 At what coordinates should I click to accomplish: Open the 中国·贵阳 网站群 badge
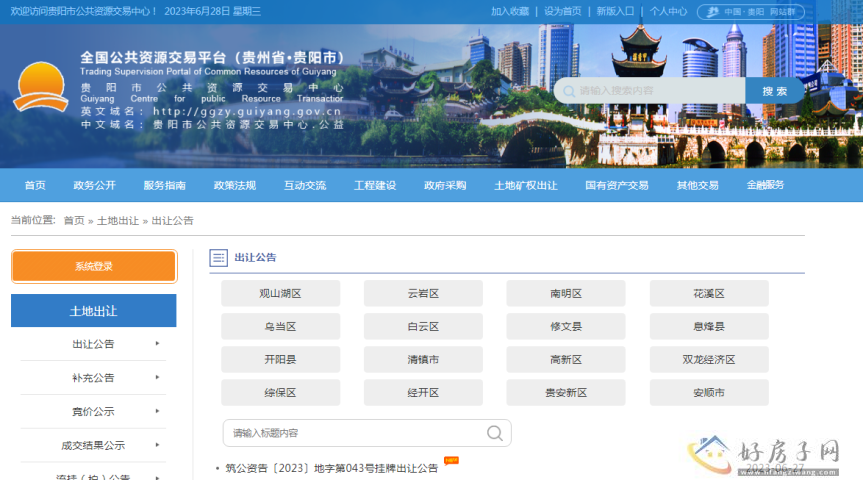coord(751,12)
